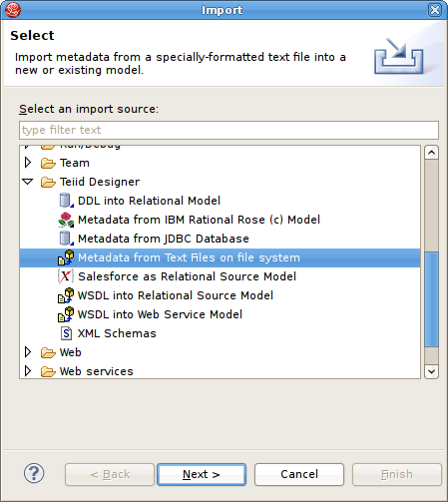Screen dimensions: 448x502
Task: Click the disabled < Back button
Action: click(x=110, y=474)
